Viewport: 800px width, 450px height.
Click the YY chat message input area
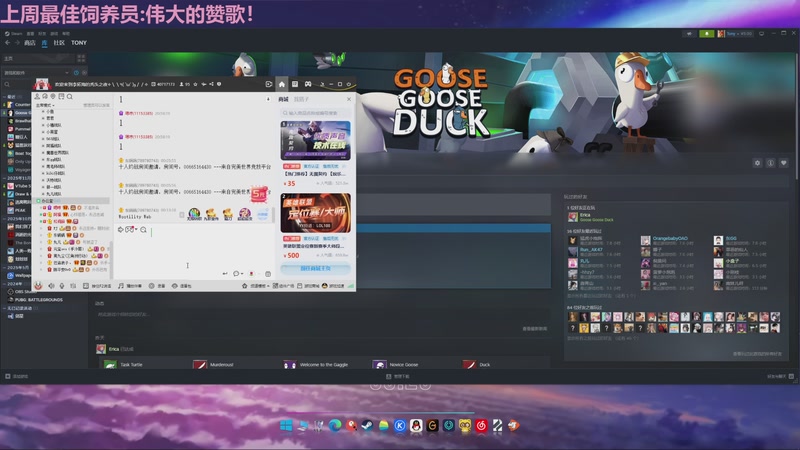193,252
